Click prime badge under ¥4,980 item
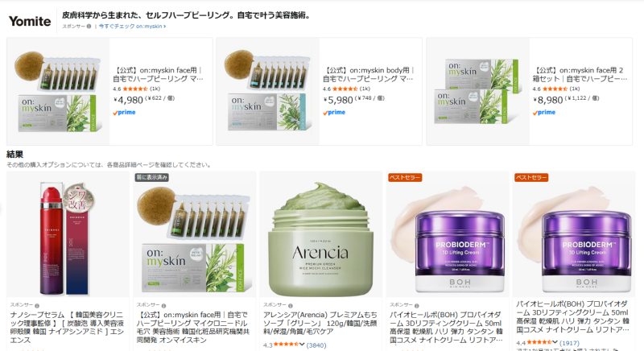Image resolution: width=644 pixels, height=351 pixels. (x=124, y=113)
